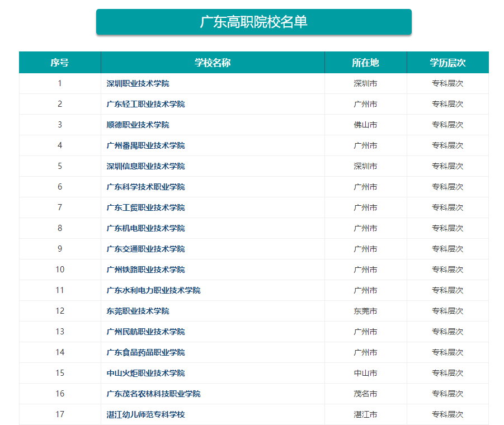This screenshot has height=425, width=504.
Task: Select 深圳市 in row 1
Action: [365, 83]
